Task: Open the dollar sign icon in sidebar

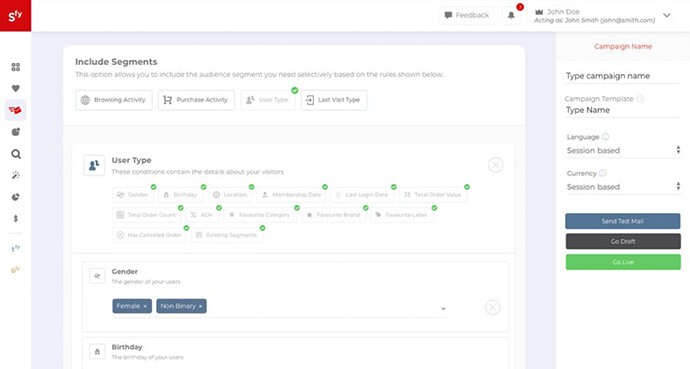Action: click(x=16, y=219)
